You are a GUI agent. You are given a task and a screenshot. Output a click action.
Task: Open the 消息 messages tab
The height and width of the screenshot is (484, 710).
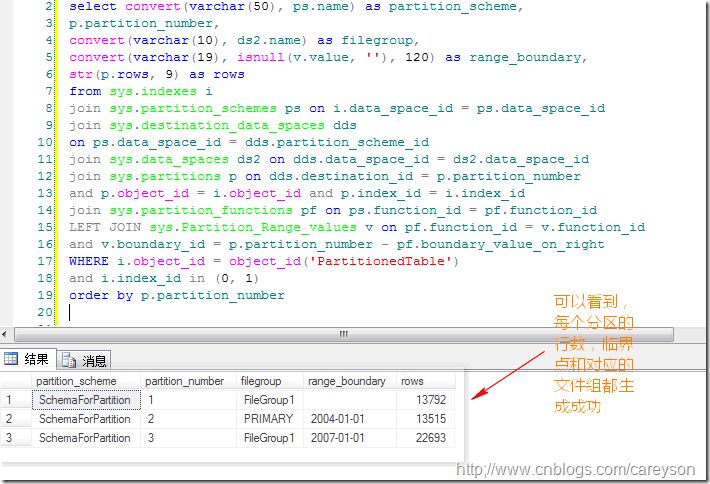(84, 361)
